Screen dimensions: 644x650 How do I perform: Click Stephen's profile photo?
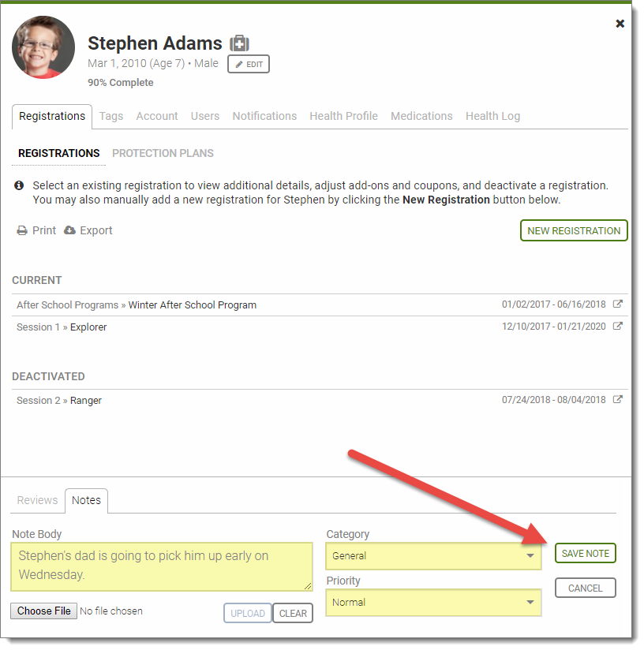(43, 47)
